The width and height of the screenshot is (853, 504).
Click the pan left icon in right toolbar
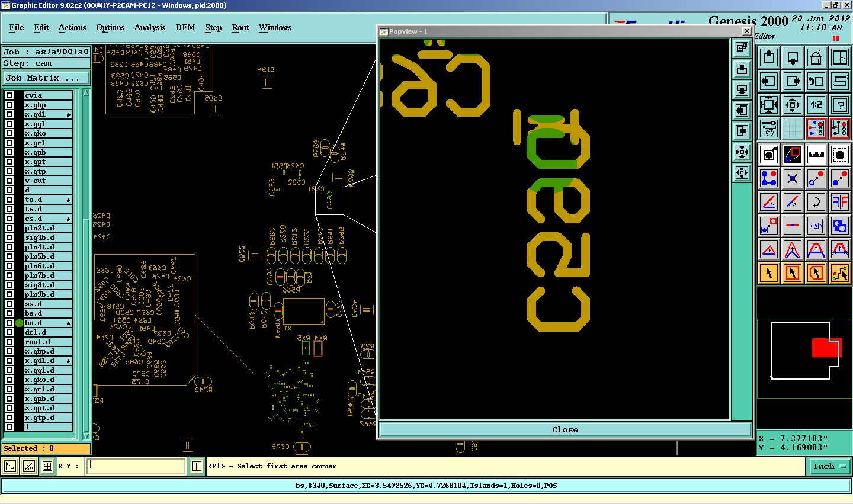(769, 81)
